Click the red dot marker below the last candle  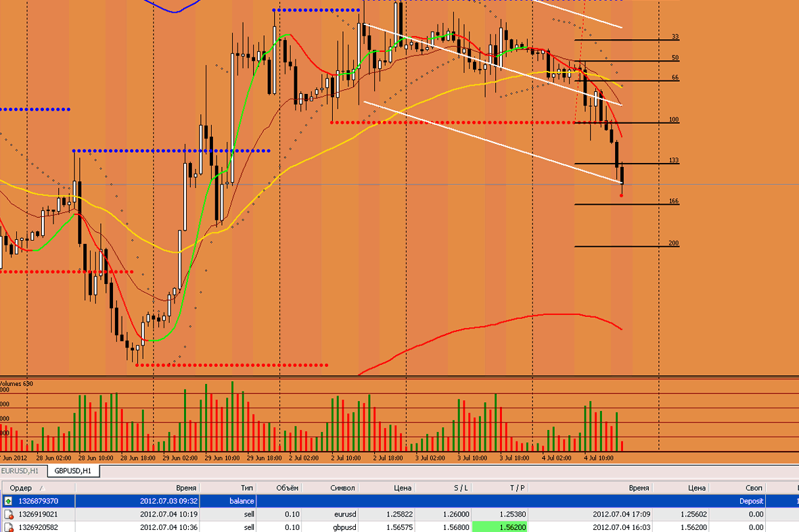[x=622, y=195]
